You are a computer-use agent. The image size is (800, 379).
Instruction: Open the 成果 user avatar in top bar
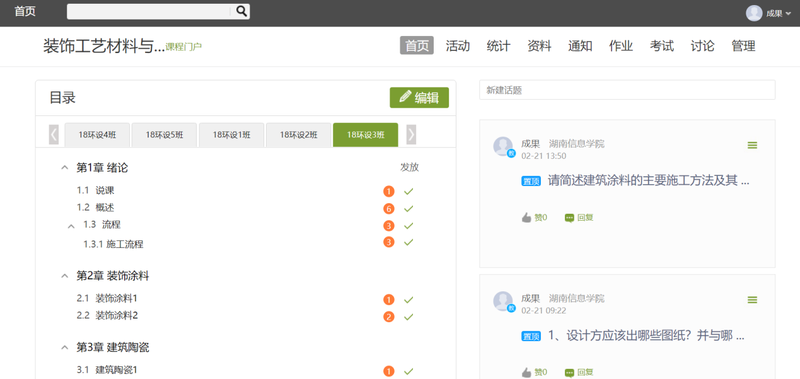[x=754, y=13]
